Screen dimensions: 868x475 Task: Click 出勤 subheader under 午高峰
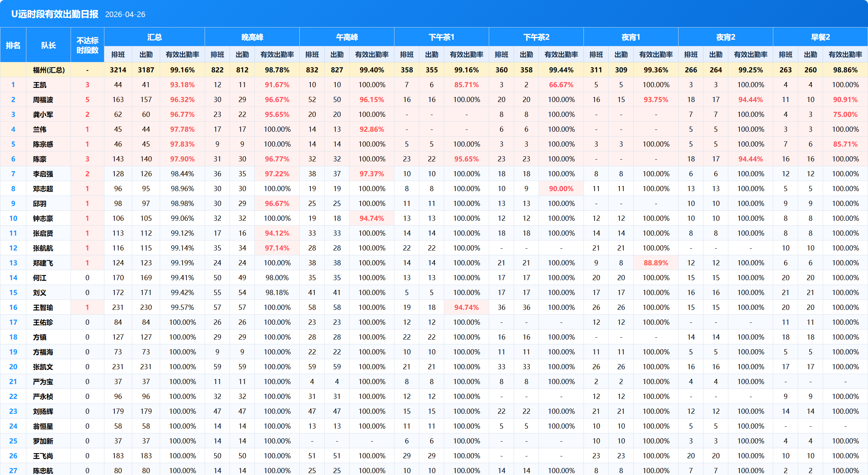[x=337, y=55]
